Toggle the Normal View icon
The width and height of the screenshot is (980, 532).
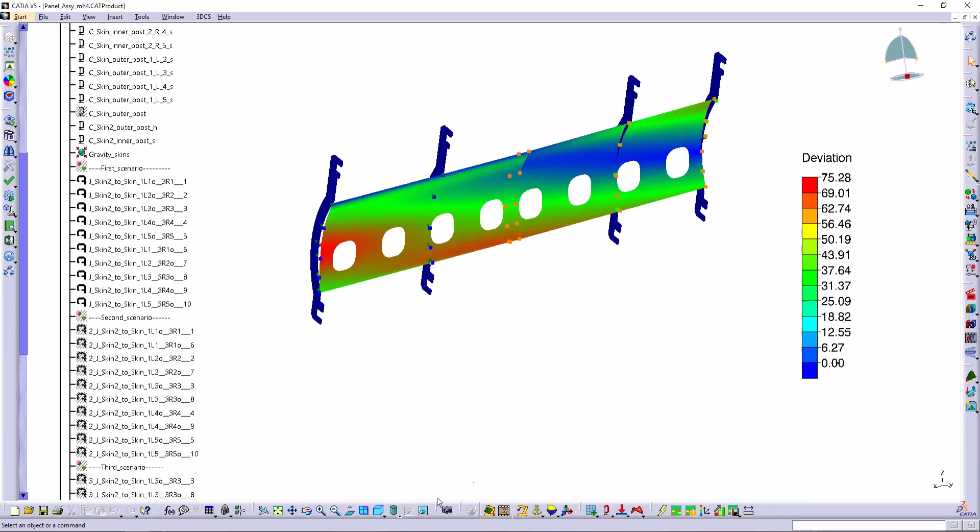[350, 511]
